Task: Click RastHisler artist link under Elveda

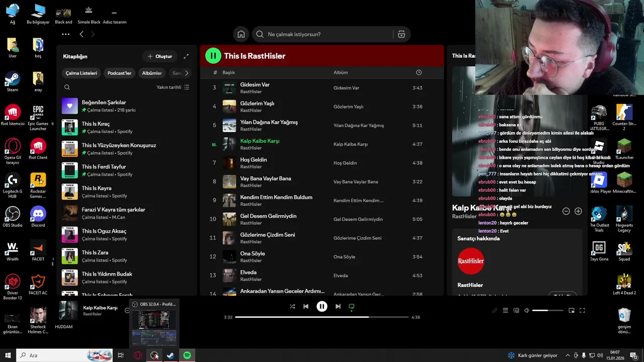Action: click(251, 280)
